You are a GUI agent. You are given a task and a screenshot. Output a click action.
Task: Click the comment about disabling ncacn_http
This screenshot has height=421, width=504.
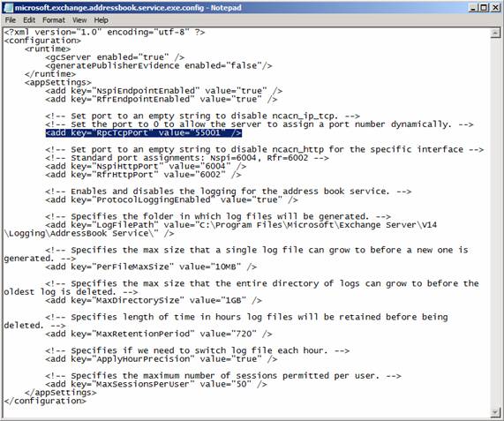tap(265, 149)
